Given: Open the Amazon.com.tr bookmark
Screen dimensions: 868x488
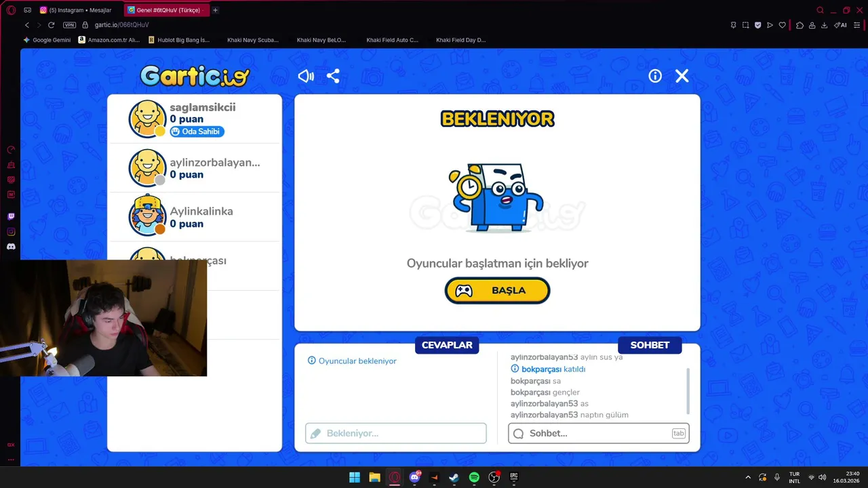Looking at the screenshot, I should 109,40.
